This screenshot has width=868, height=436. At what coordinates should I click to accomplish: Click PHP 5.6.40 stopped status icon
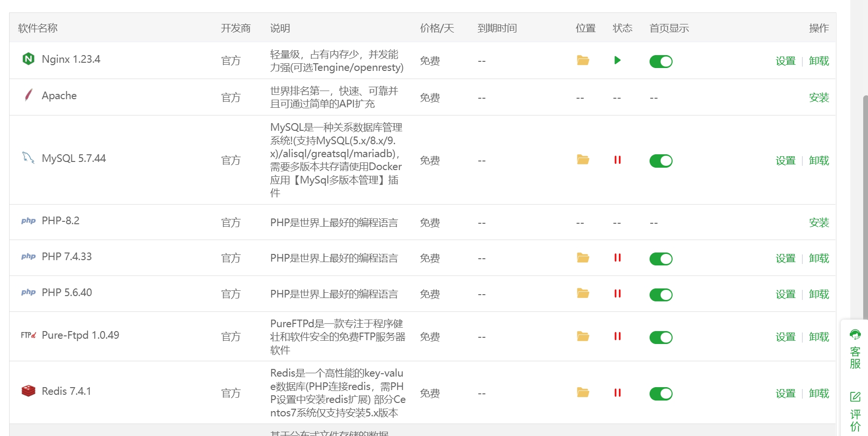[x=617, y=294]
